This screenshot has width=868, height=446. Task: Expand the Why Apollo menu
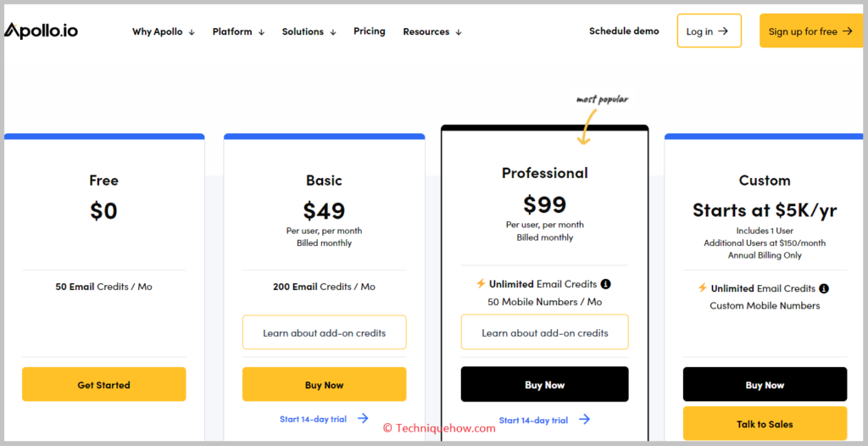pos(164,32)
